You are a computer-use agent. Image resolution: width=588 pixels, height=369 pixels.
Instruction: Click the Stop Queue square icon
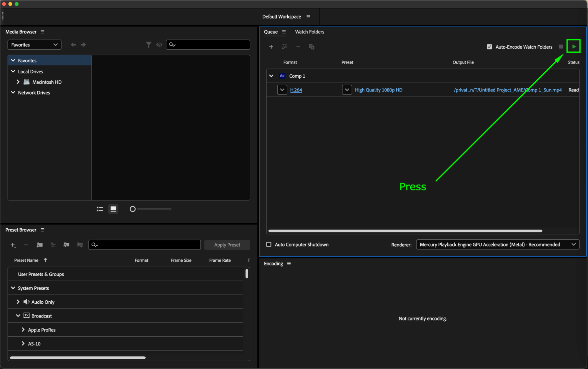click(x=561, y=47)
